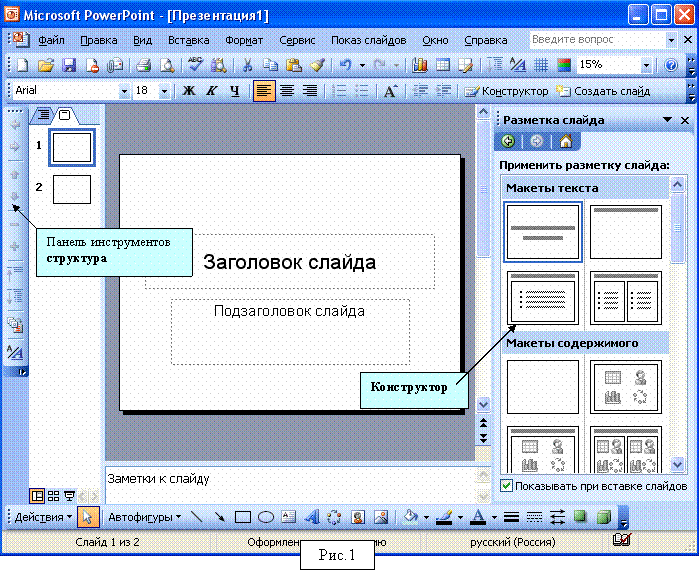Uncheck 'Показывать при вставке слайдов' checkbox
The image size is (700, 571).
coord(506,486)
